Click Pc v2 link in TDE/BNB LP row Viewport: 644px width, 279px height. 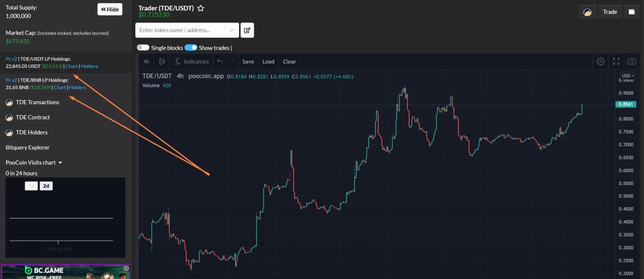11,80
